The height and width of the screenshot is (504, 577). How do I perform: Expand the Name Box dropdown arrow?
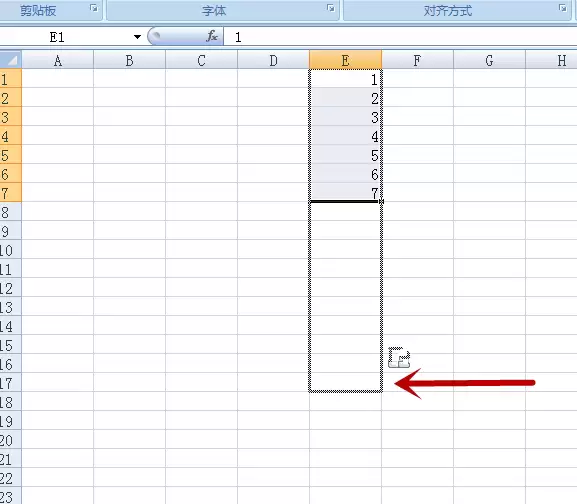pos(137,37)
